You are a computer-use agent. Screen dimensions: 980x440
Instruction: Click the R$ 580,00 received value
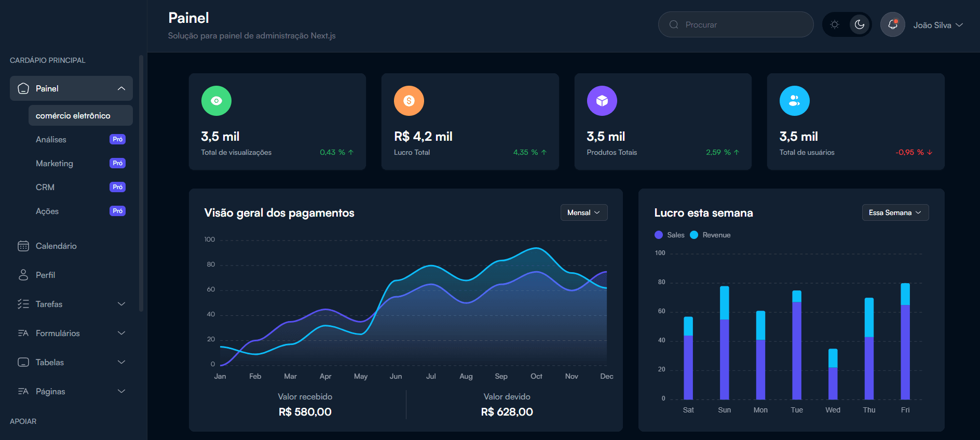tap(305, 412)
